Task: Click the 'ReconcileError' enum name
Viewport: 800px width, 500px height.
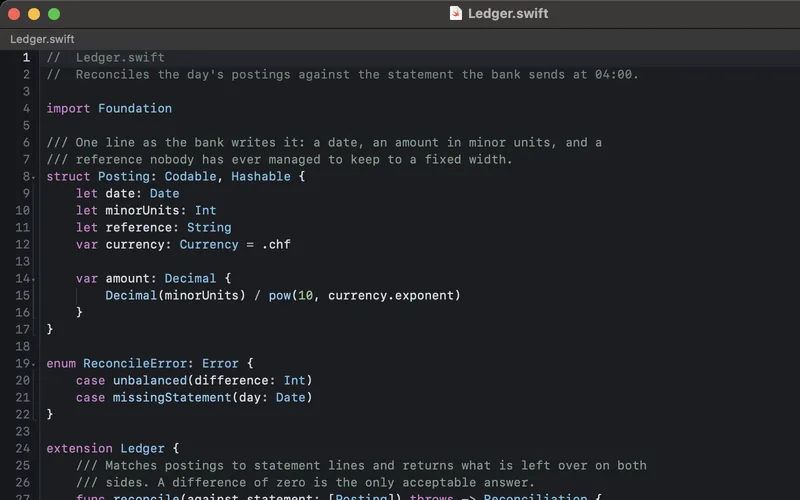Action: tap(135, 363)
